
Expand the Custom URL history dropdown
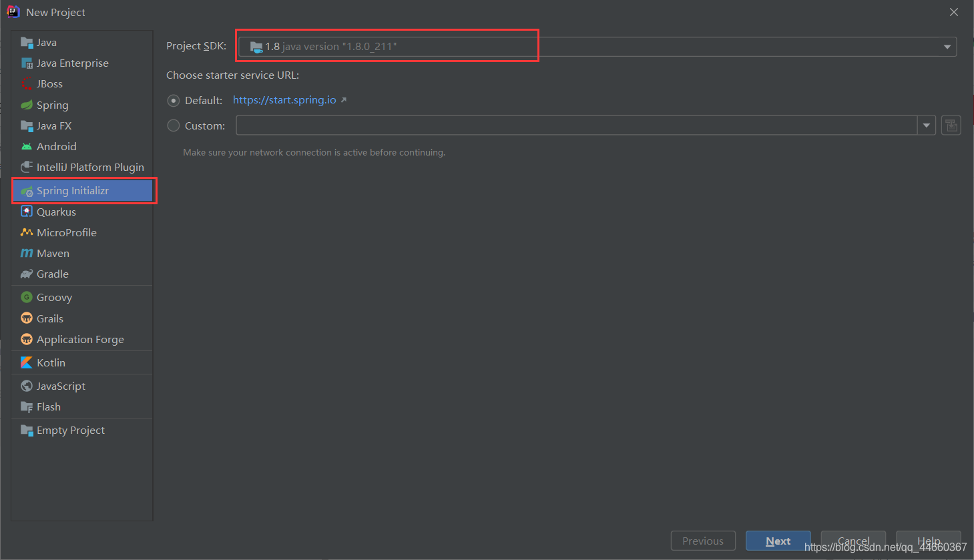click(x=927, y=125)
